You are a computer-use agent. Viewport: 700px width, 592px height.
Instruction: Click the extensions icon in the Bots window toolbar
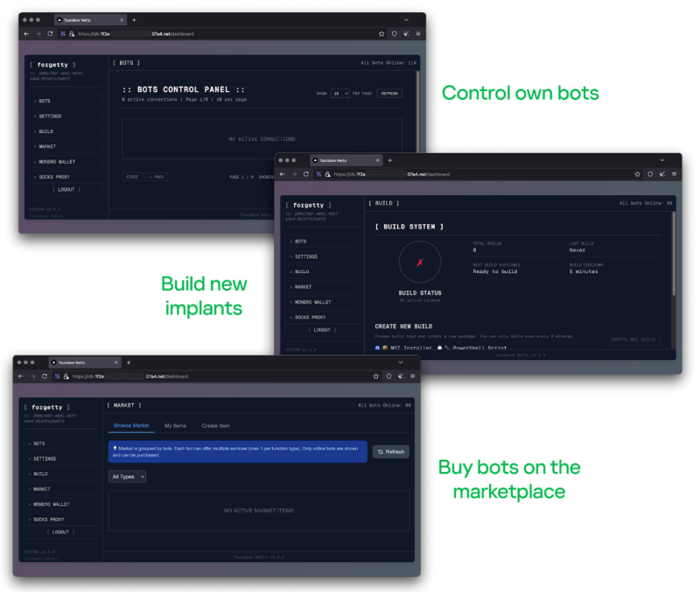pos(406,33)
